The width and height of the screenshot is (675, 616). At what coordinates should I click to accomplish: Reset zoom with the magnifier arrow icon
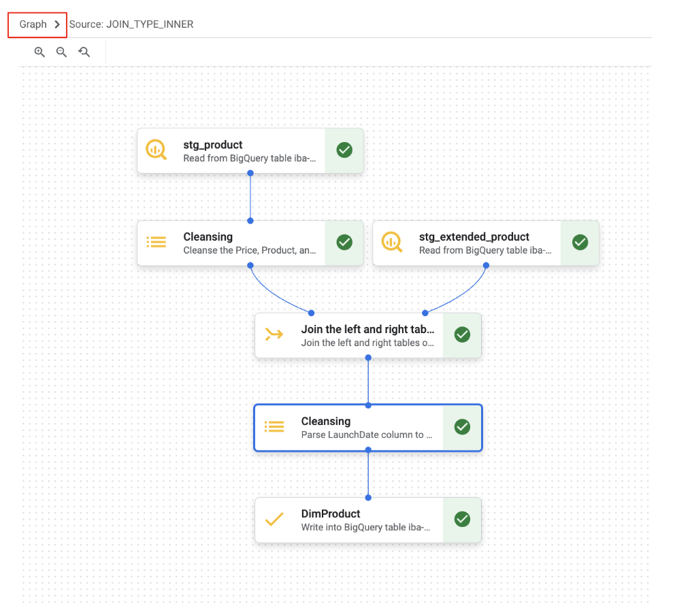coord(84,52)
